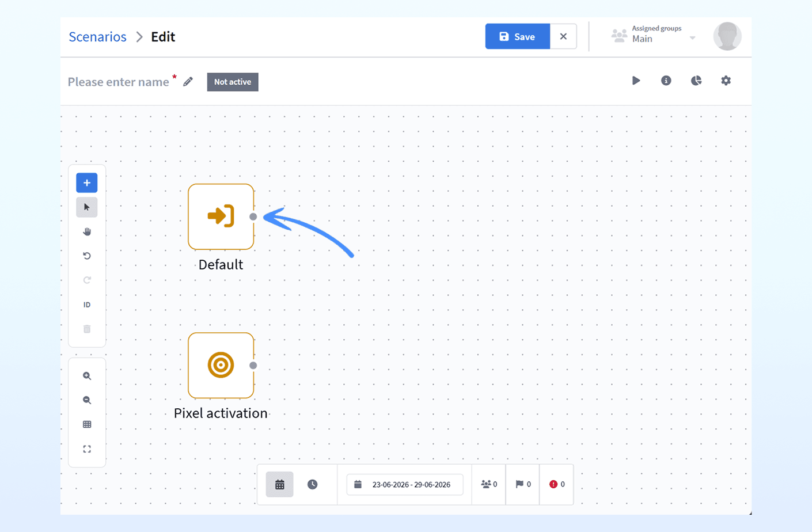
Task: Toggle the ID display tool
Action: coord(87,305)
